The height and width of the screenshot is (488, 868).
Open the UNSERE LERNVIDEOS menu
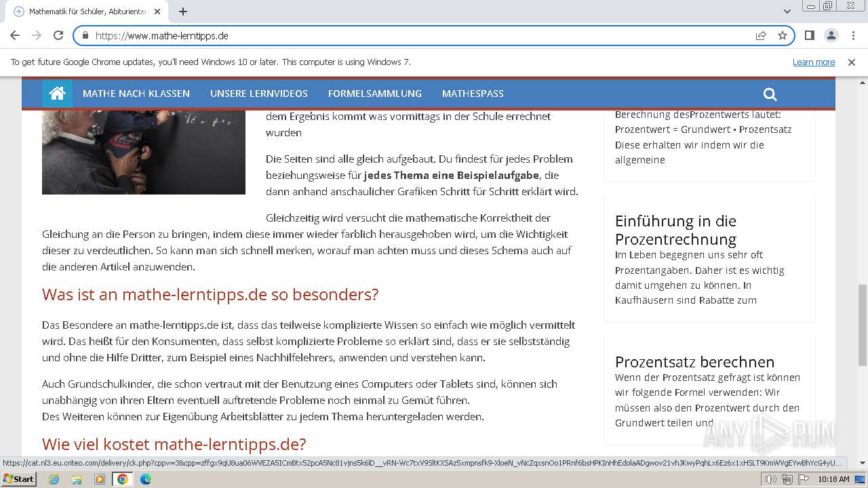(x=259, y=94)
